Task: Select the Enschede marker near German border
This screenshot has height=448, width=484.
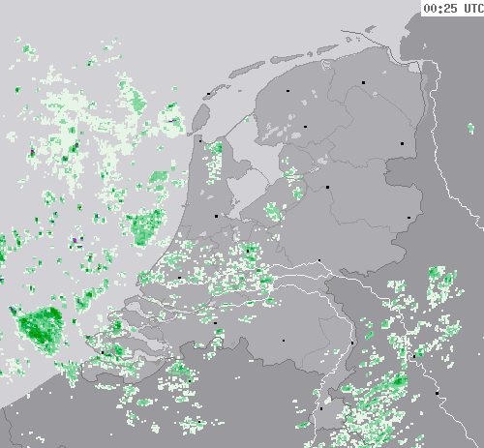Action: 408,218
